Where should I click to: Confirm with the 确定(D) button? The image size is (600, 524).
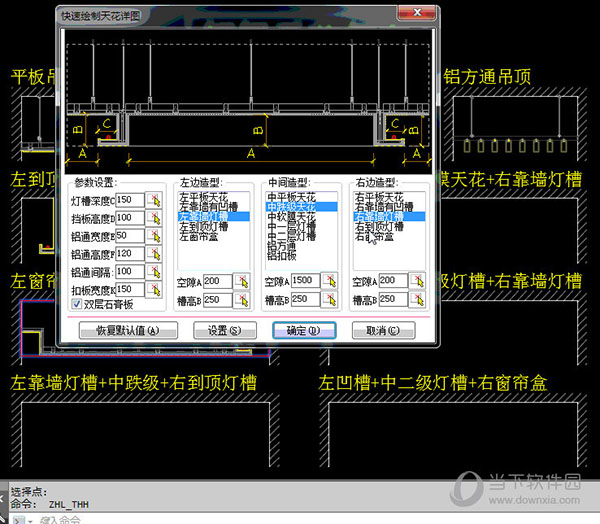[x=304, y=330]
